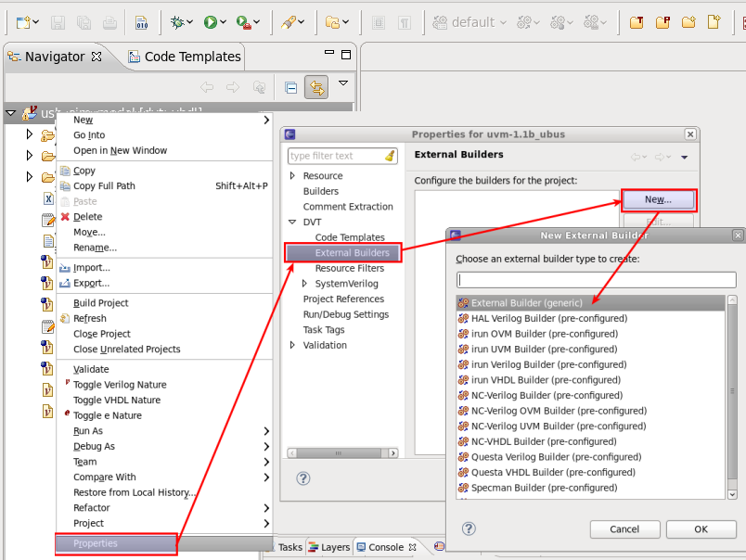Click the Debug bug icon in toolbar
Image resolution: width=746 pixels, height=560 pixels.
176,22
